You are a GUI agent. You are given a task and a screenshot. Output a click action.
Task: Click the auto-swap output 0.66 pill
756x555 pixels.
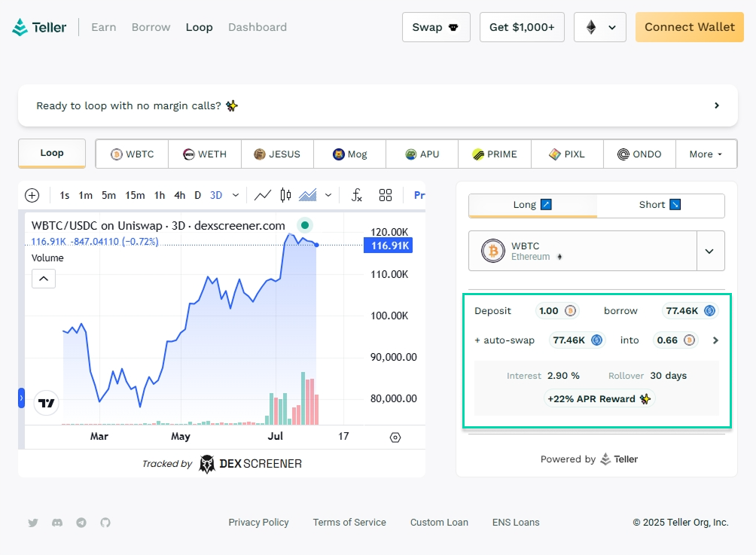pyautogui.click(x=675, y=340)
